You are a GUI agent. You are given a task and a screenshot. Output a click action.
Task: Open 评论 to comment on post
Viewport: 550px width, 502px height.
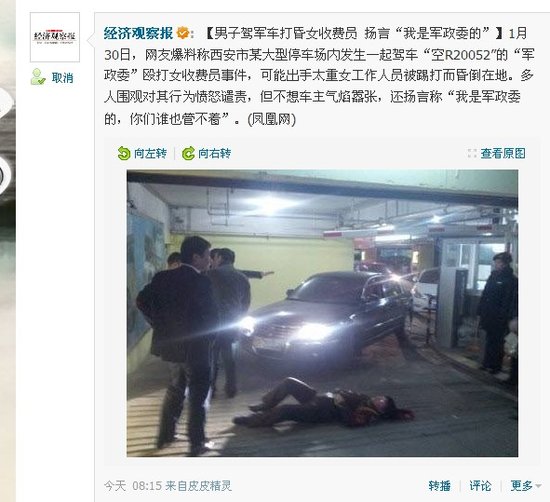[x=480, y=486]
